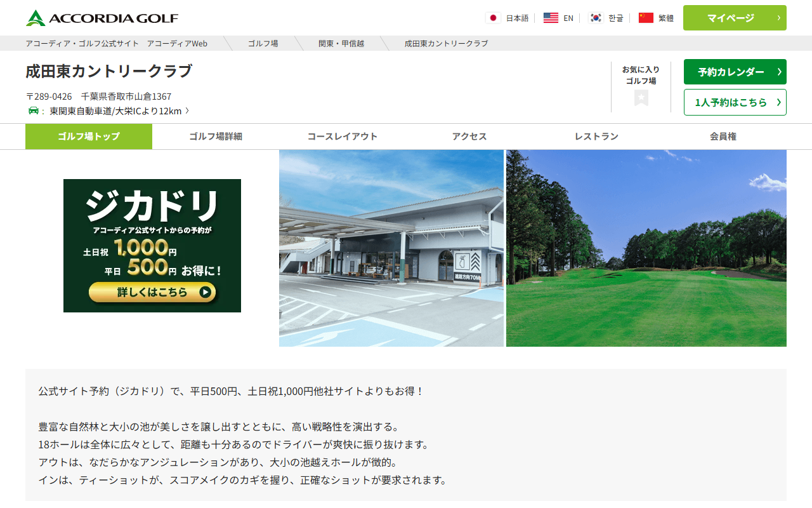Switch to コースレイアウト tab
Viewport: 812px width, 508px height.
coord(343,137)
